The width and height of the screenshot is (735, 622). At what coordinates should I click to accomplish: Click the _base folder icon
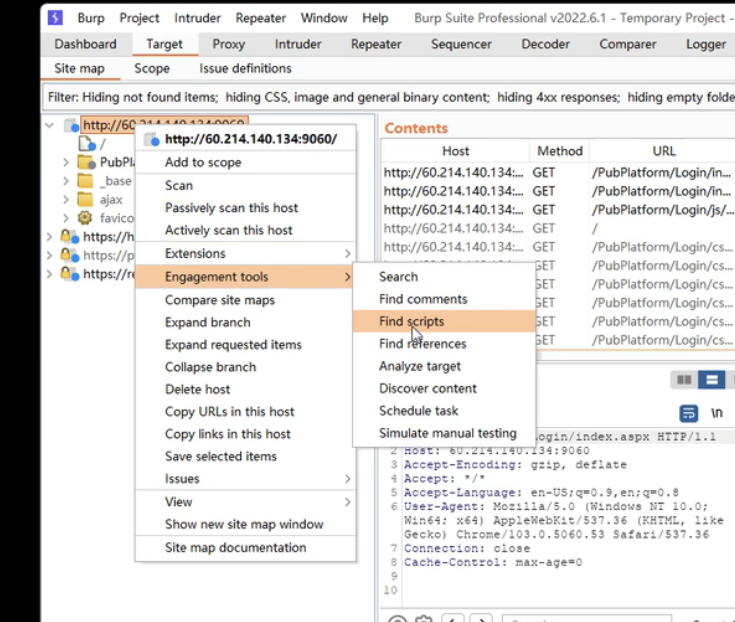pos(85,181)
